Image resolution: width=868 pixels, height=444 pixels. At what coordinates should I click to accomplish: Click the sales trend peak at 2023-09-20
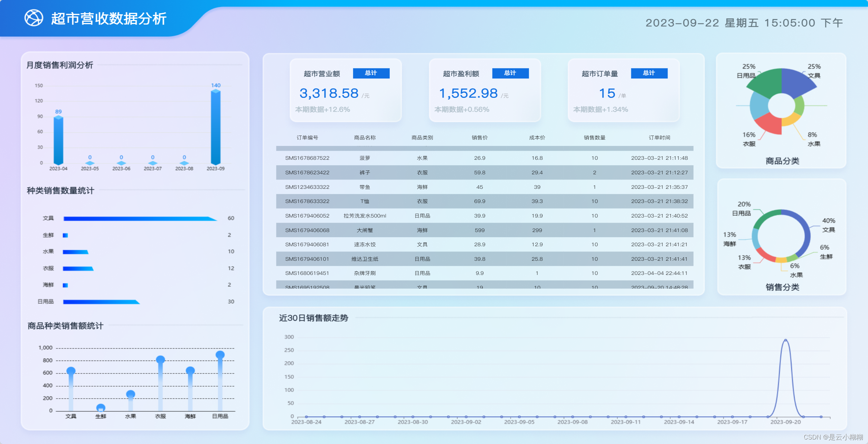click(x=785, y=341)
